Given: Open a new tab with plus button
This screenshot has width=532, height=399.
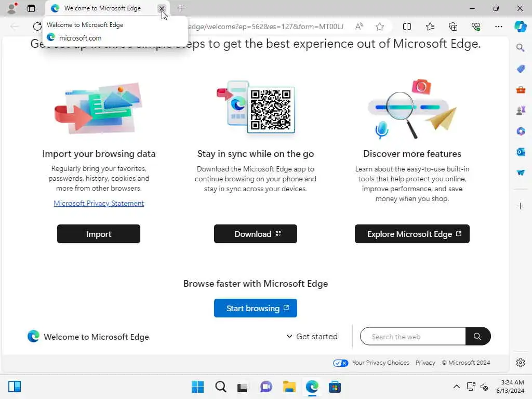Looking at the screenshot, I should [x=181, y=8].
